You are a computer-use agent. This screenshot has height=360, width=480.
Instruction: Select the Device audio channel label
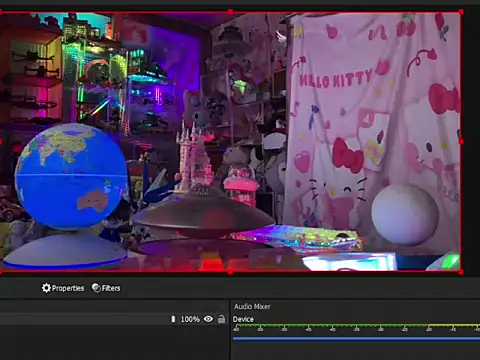click(x=243, y=319)
